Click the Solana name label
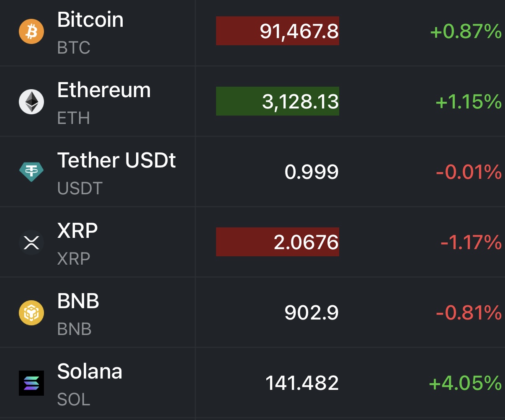 pos(90,371)
